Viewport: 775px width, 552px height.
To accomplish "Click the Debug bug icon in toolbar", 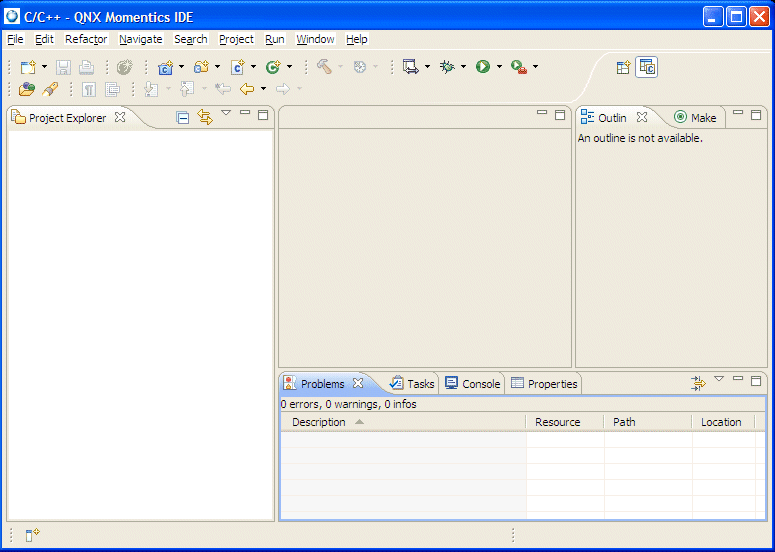I will pos(447,67).
